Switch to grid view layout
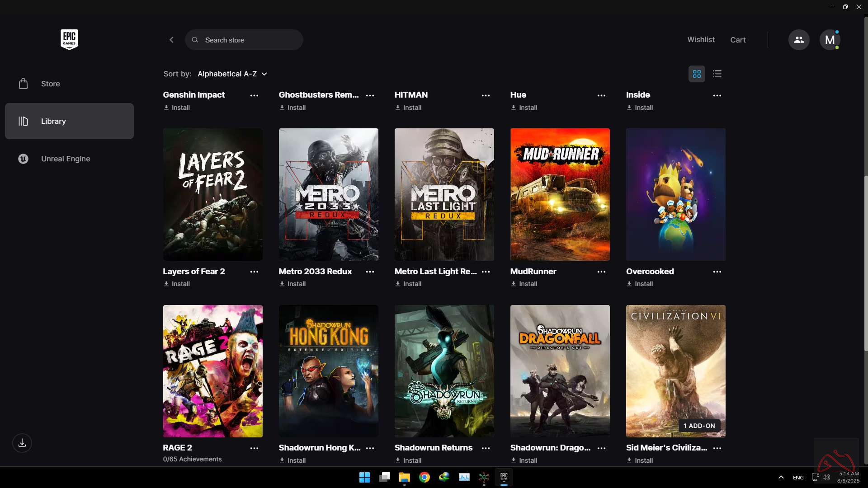This screenshot has width=868, height=488. pos(697,74)
